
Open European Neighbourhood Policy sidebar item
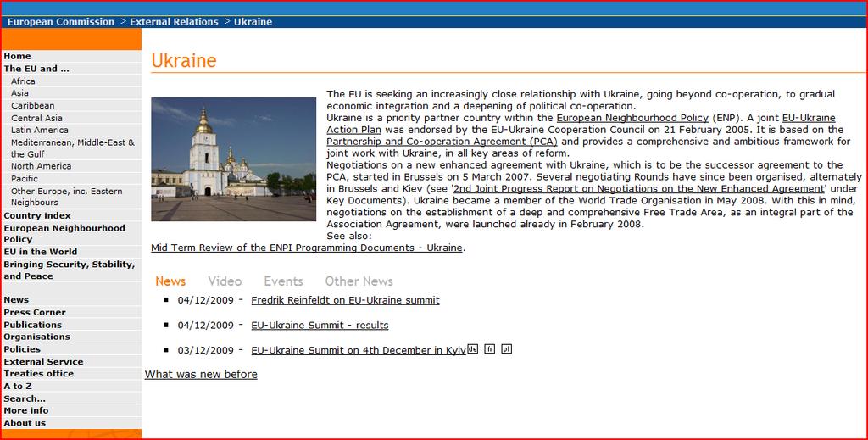click(x=64, y=233)
